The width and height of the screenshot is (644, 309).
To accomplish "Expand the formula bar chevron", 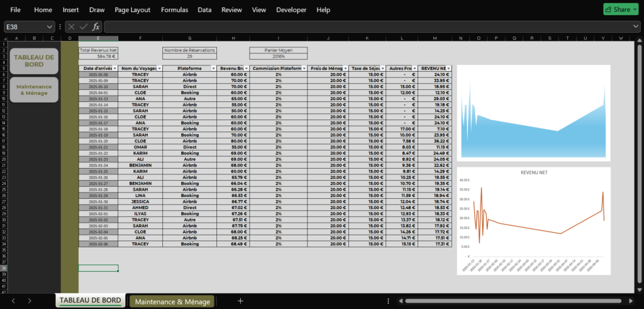I will pyautogui.click(x=636, y=26).
